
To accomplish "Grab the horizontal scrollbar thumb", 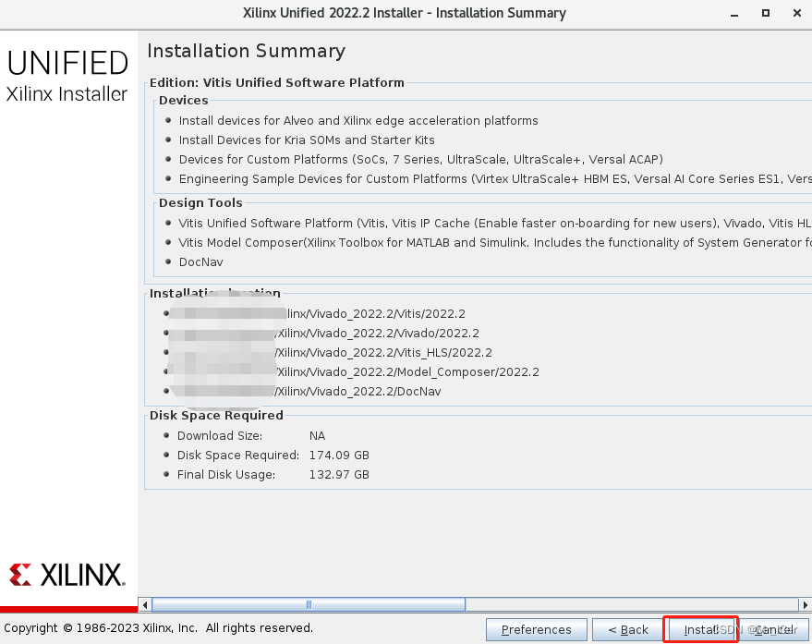I will 309,604.
